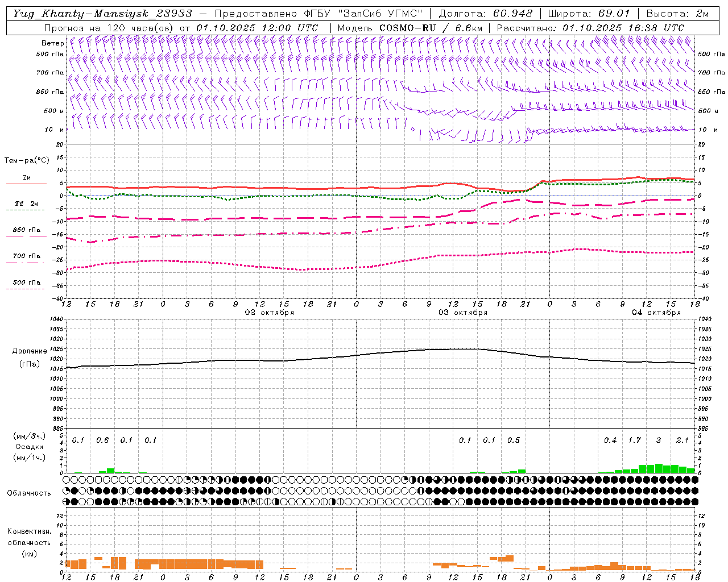Screen dimensions: 728x582
Task: Click the precipitation value 2.1
Action: pos(682,440)
